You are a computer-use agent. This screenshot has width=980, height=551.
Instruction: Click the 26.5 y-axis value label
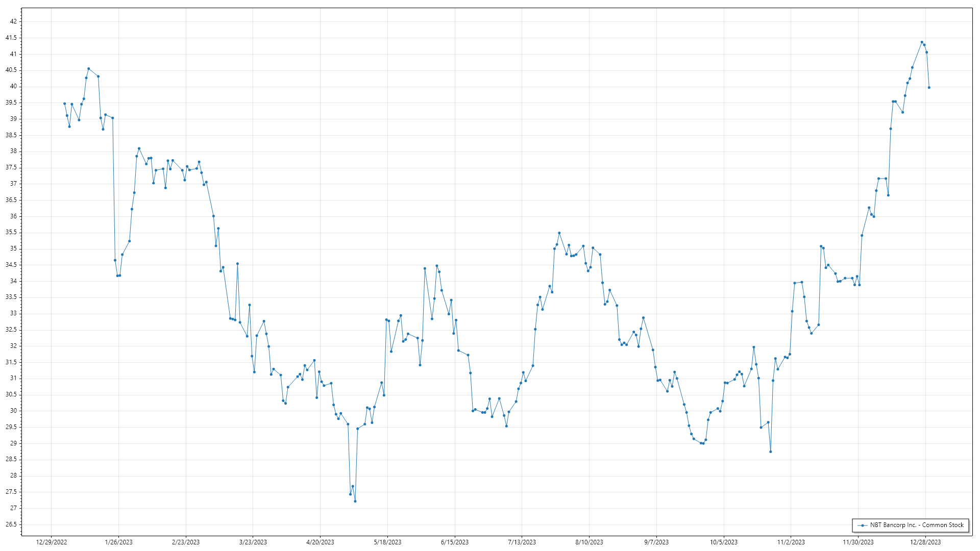tap(11, 524)
